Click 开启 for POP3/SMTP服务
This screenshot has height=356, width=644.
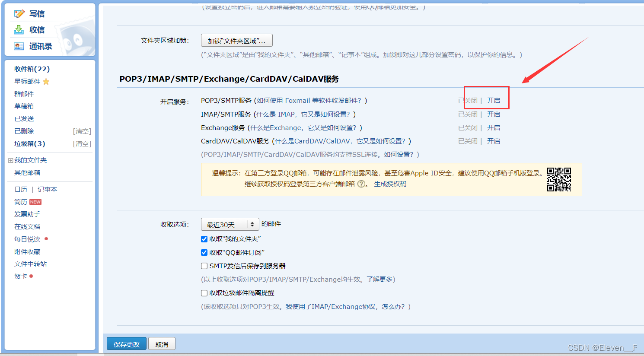point(494,101)
